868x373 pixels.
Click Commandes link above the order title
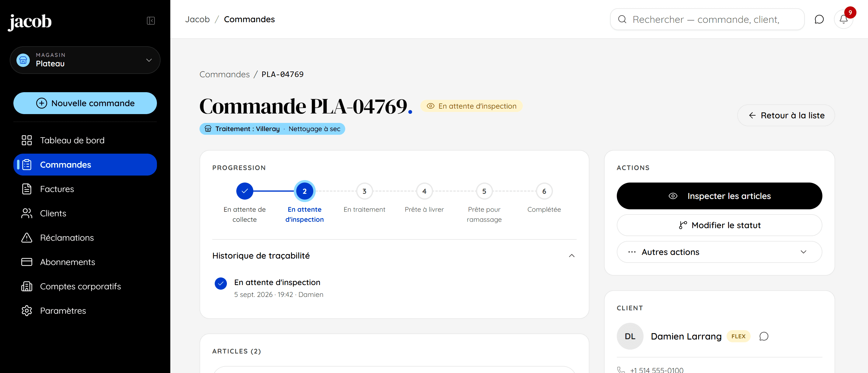tap(224, 74)
